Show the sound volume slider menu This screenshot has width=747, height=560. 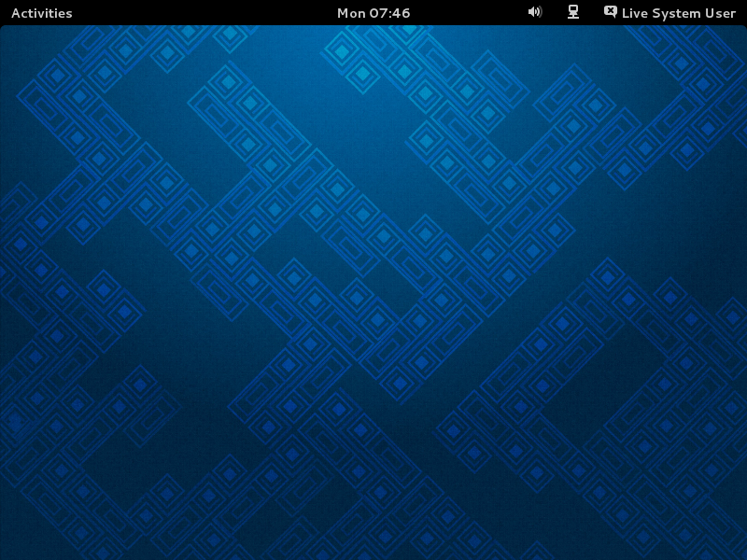535,12
